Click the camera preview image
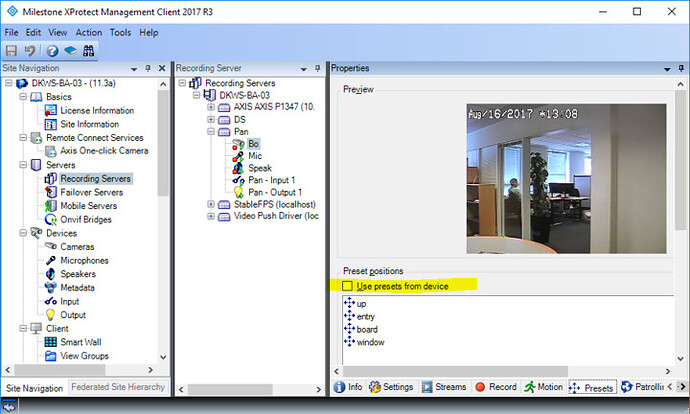The width and height of the screenshot is (690, 414). tap(566, 179)
